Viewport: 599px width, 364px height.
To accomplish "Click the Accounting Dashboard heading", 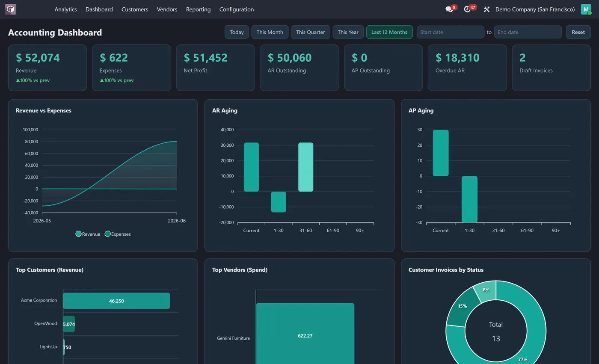I will [x=55, y=33].
